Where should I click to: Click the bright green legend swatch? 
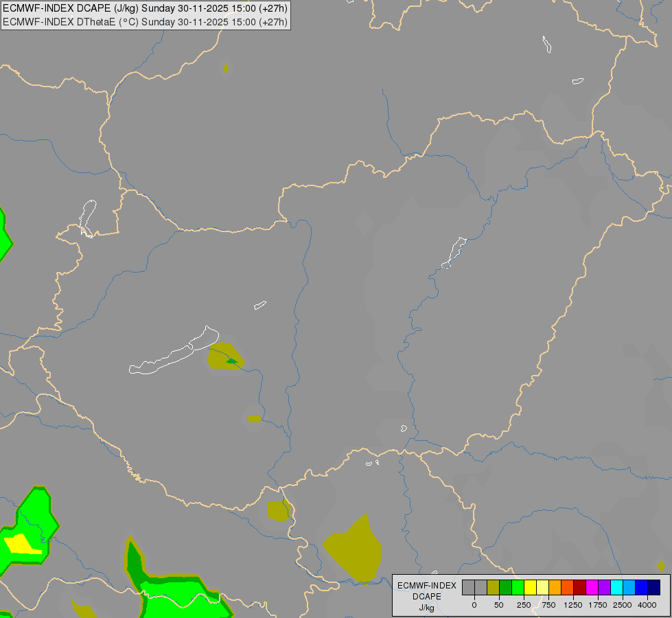pos(518,588)
